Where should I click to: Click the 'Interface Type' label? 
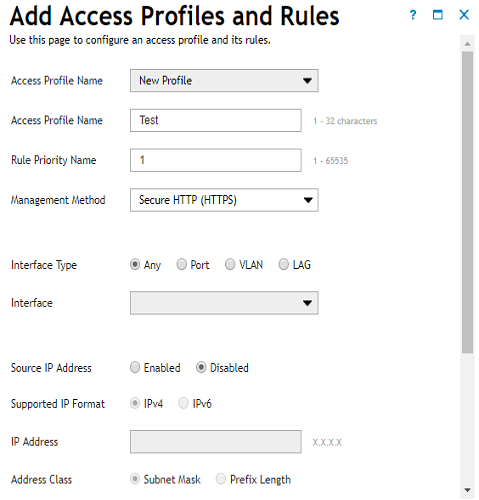(44, 265)
